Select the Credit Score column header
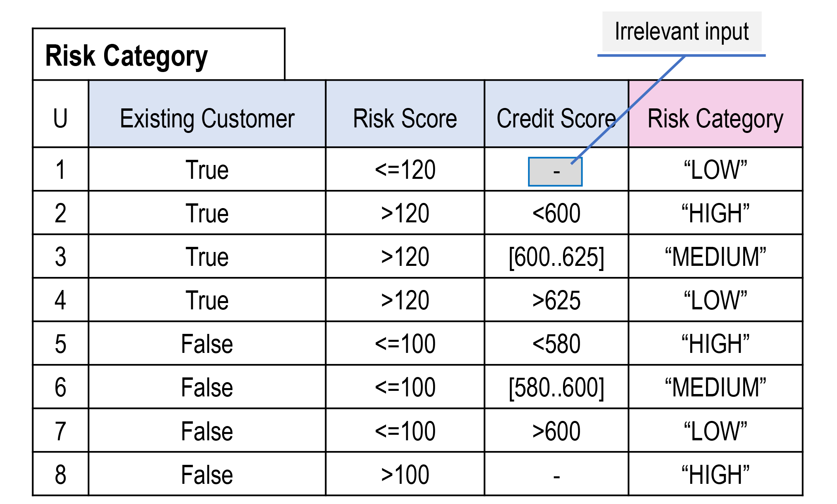Image resolution: width=837 pixels, height=504 pixels. click(x=556, y=118)
